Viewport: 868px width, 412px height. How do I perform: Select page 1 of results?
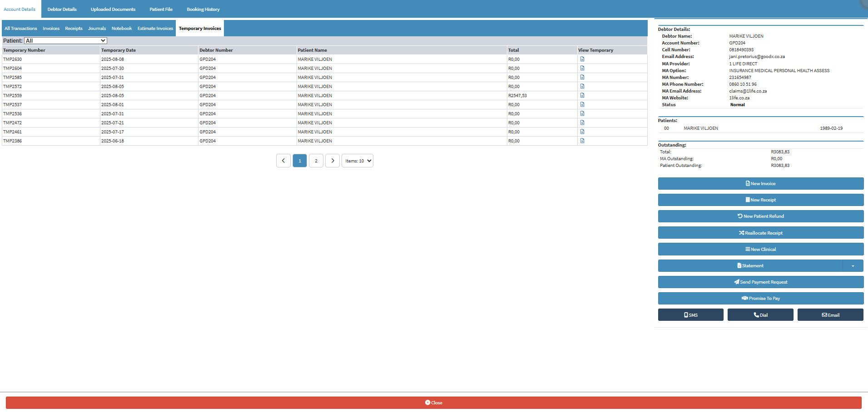(x=300, y=161)
